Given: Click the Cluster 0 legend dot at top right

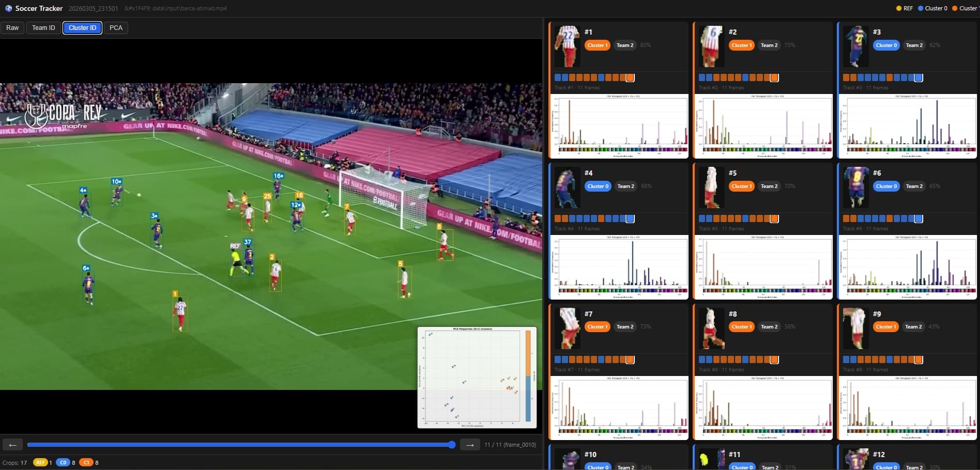Looking at the screenshot, I should 921,8.
